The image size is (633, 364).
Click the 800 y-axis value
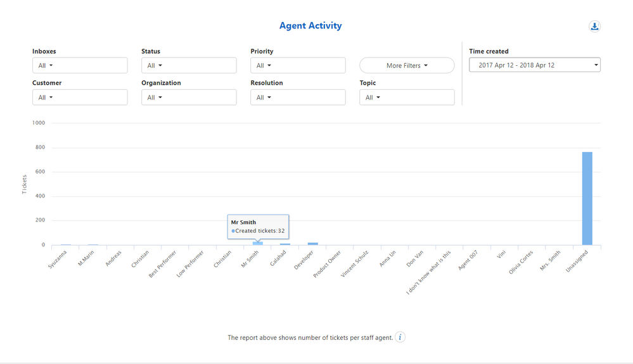(x=41, y=147)
